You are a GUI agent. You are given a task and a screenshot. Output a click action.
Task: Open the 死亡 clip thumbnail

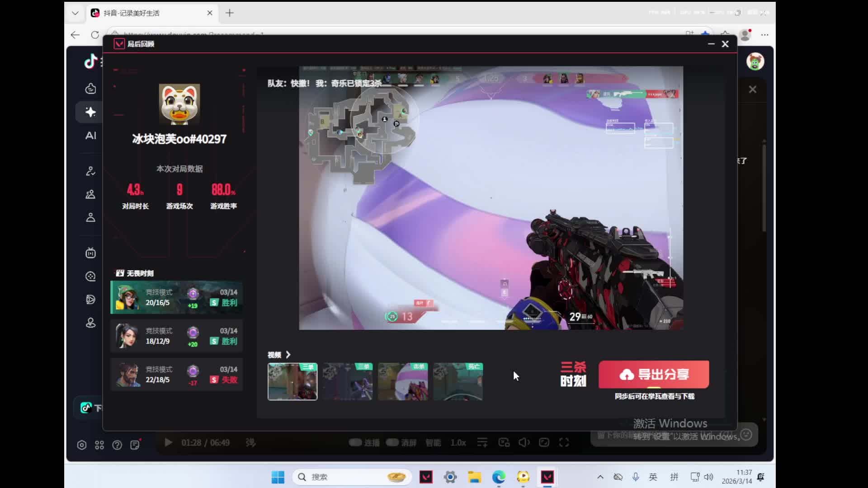tap(458, 381)
